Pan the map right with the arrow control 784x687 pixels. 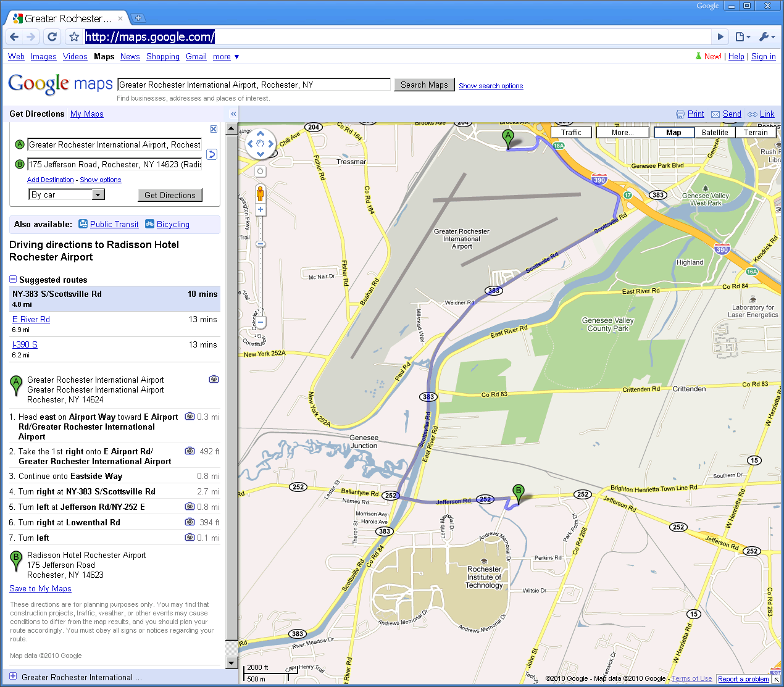pyautogui.click(x=270, y=143)
